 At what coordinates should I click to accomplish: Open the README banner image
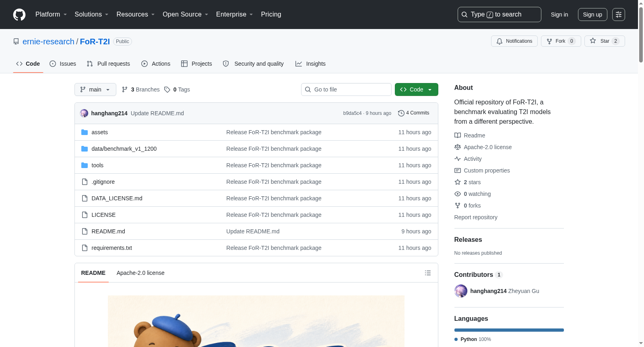click(x=256, y=321)
